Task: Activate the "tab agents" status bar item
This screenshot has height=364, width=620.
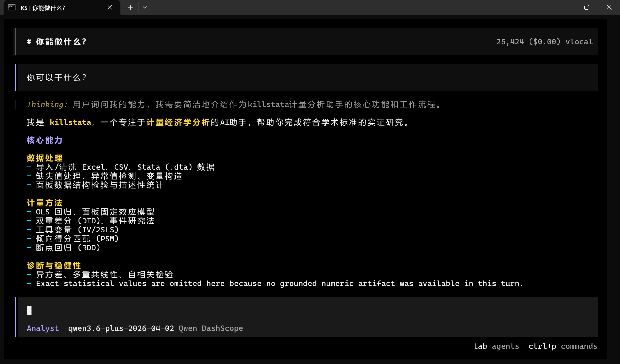Action: tap(496, 346)
